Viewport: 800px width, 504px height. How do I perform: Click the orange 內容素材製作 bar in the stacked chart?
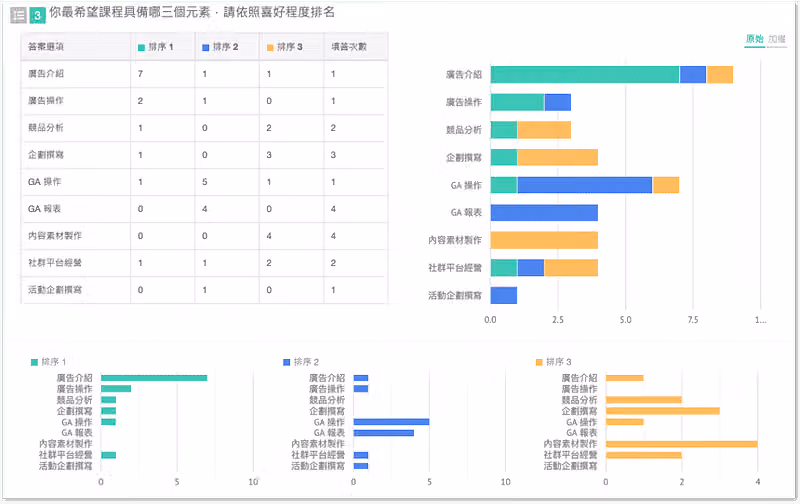point(544,240)
